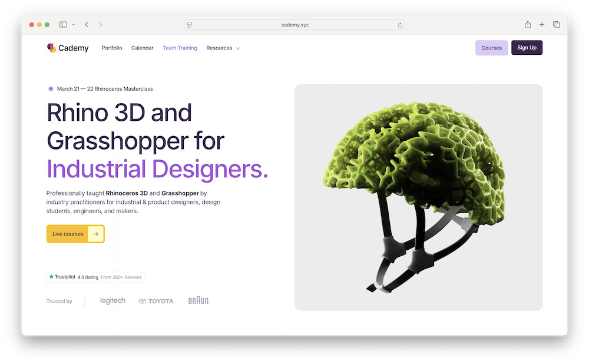The image size is (589, 364).
Task: Expand the Resources dropdown menu
Action: pos(223,48)
